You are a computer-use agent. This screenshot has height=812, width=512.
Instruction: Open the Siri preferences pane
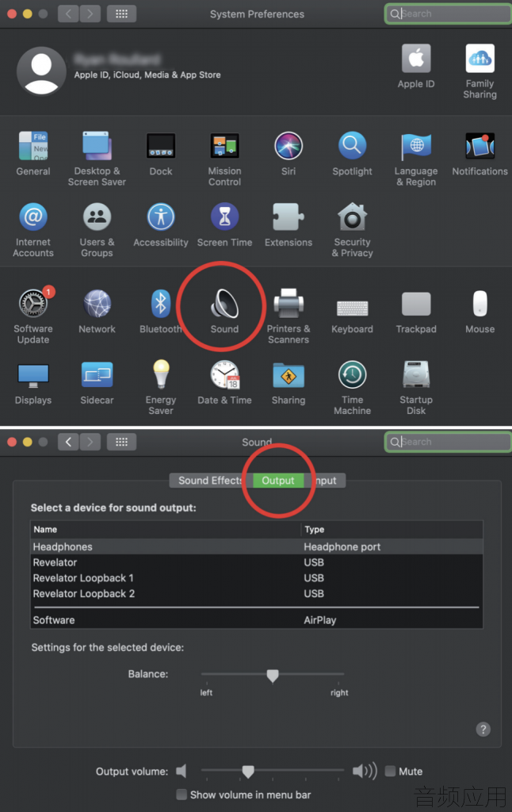[288, 154]
